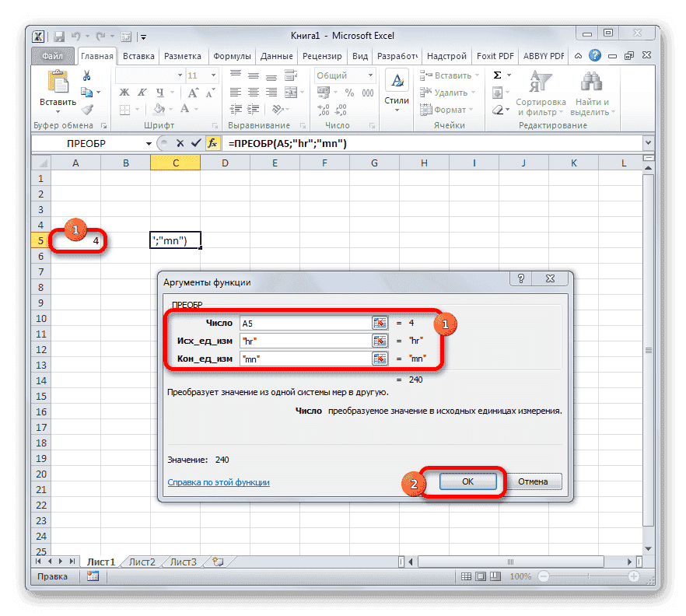Open the Лист2 sheet tab
This screenshot has width=686, height=616.
[x=142, y=562]
